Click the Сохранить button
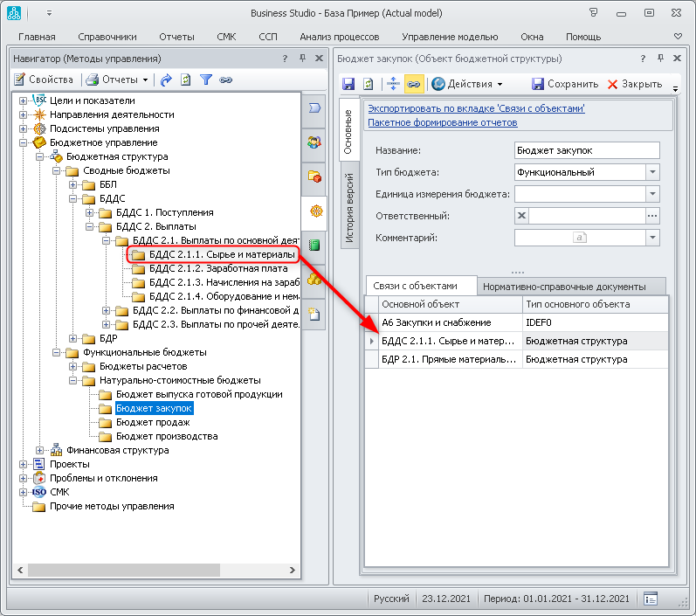The image size is (696, 616). coord(565,84)
